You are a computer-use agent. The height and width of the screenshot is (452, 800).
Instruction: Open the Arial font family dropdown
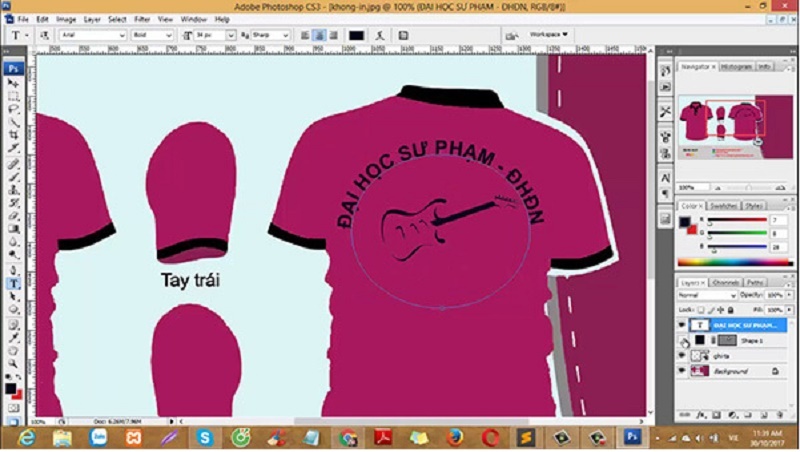coord(92,35)
